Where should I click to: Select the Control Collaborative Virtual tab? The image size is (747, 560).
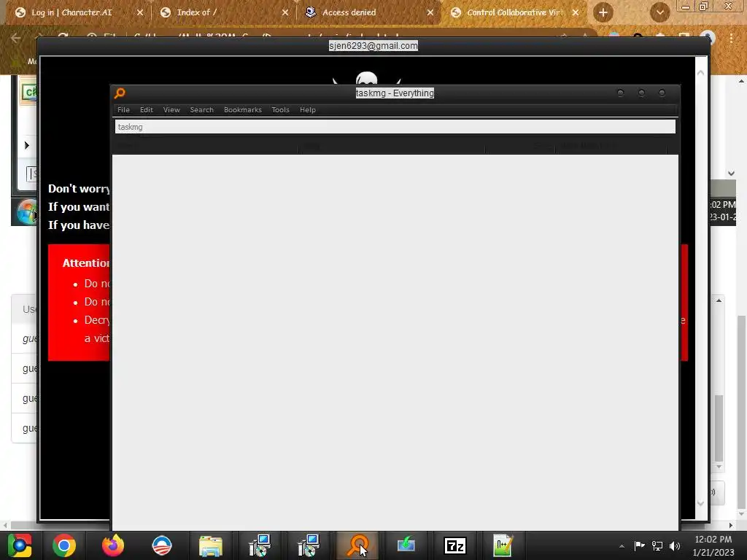tap(514, 12)
